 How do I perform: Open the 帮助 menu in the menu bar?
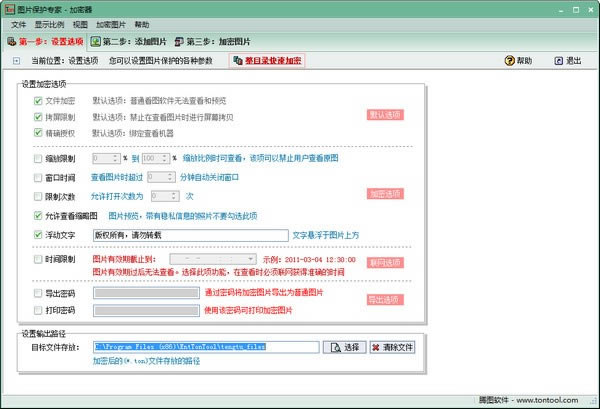[142, 25]
